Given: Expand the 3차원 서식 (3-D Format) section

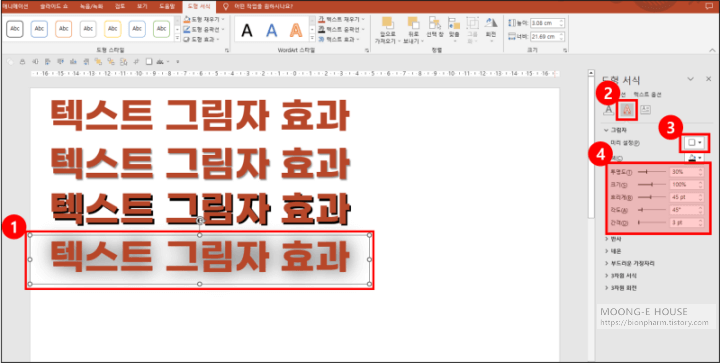Looking at the screenshot, I should [620, 276].
